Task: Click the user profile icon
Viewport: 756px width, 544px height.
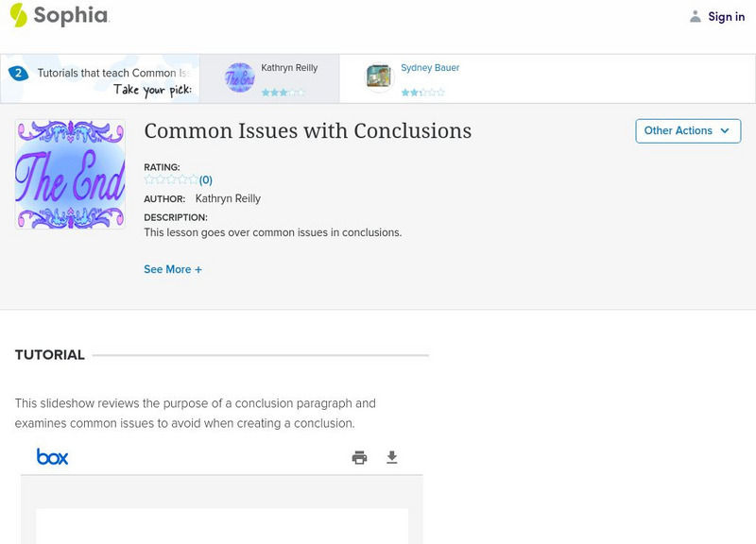Action: 696,16
